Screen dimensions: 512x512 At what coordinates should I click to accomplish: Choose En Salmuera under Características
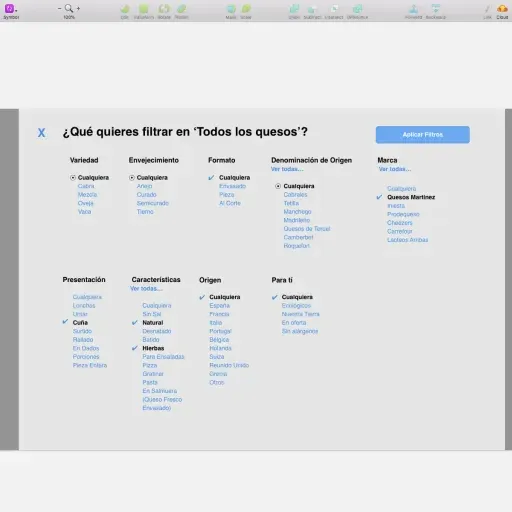(x=160, y=391)
